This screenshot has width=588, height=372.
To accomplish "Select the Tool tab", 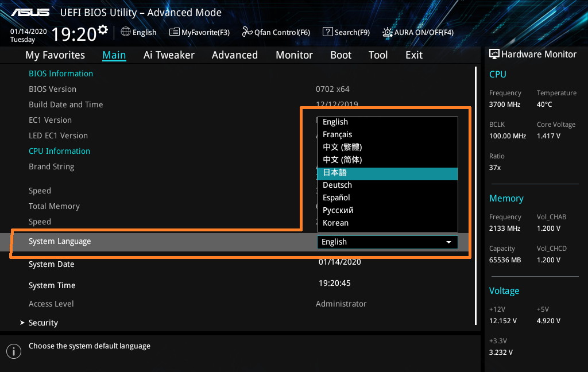I will click(378, 55).
